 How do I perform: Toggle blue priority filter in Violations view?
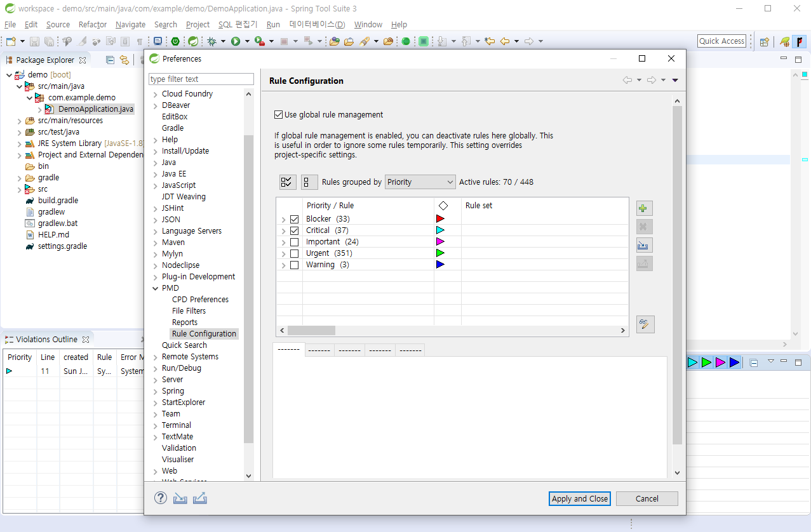[734, 362]
